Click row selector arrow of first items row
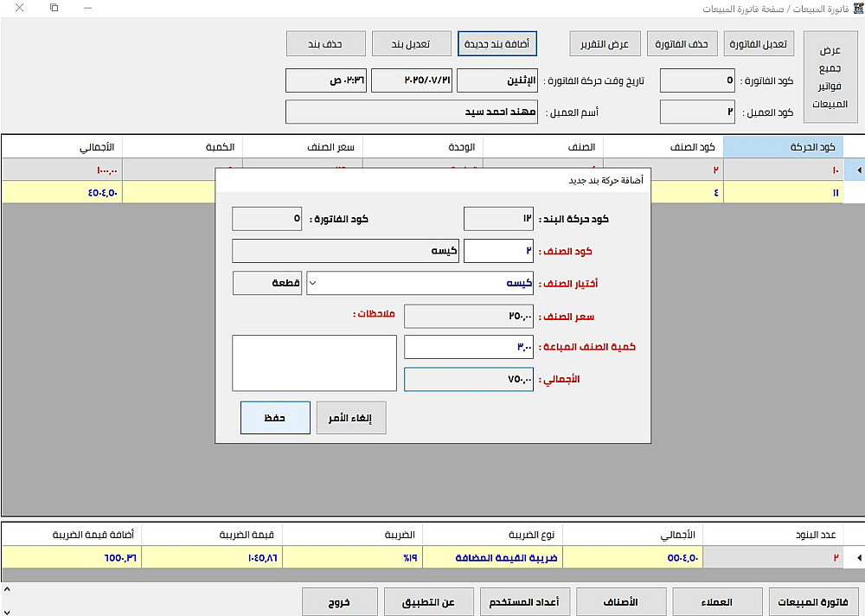The image size is (865, 616). pos(855,170)
